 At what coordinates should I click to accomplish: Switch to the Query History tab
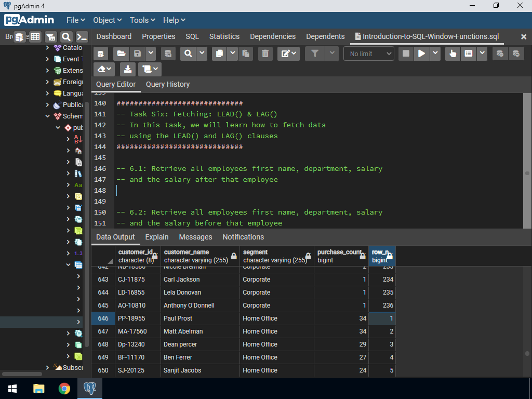167,84
